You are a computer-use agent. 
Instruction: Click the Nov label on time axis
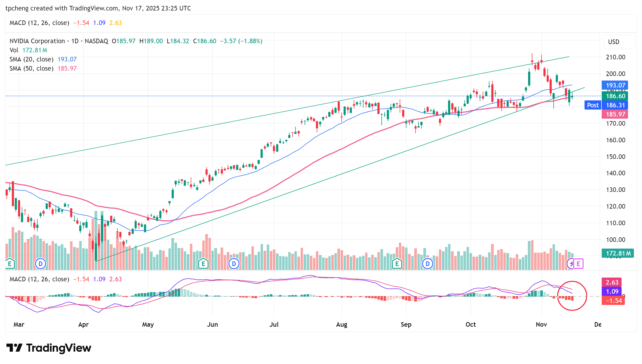point(541,325)
